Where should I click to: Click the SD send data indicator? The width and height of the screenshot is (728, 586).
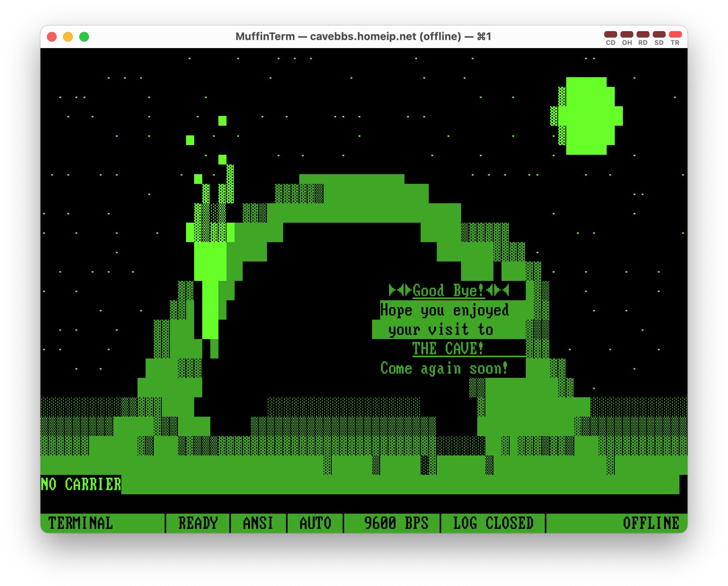(x=659, y=35)
